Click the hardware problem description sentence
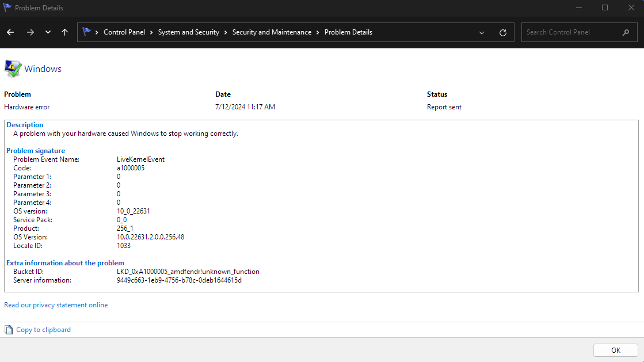 pyautogui.click(x=125, y=134)
